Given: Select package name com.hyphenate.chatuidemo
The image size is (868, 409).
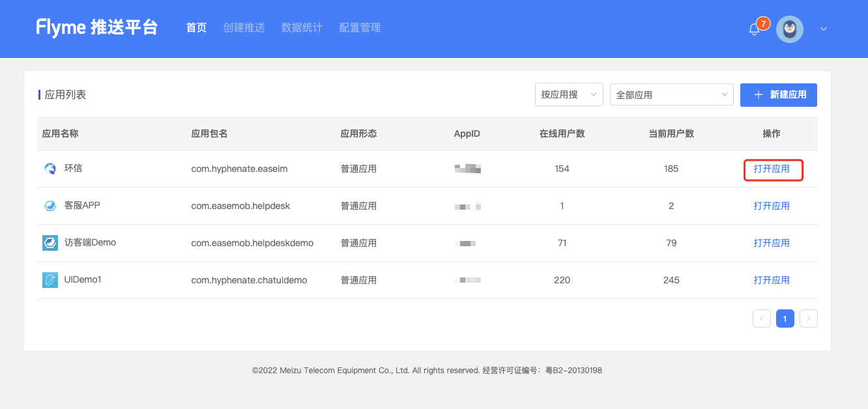Looking at the screenshot, I should [x=249, y=280].
